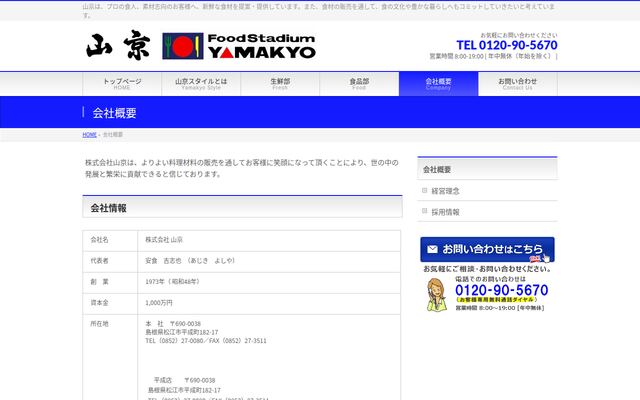
Task: Open the 山京スタイルとは menu item
Action: click(201, 84)
